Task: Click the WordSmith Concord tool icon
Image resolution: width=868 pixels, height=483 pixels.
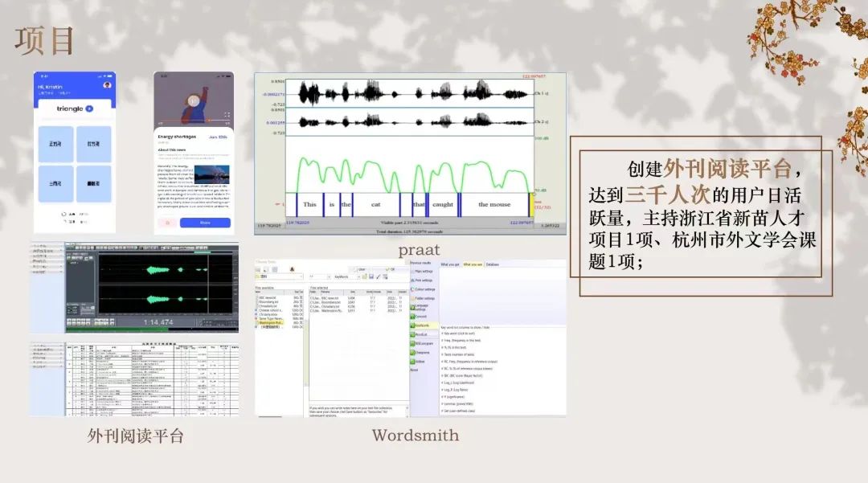Action: 413,317
